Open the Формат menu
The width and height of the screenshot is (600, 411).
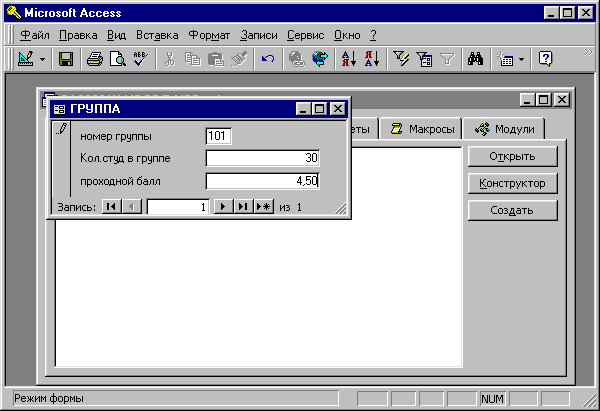(209, 35)
